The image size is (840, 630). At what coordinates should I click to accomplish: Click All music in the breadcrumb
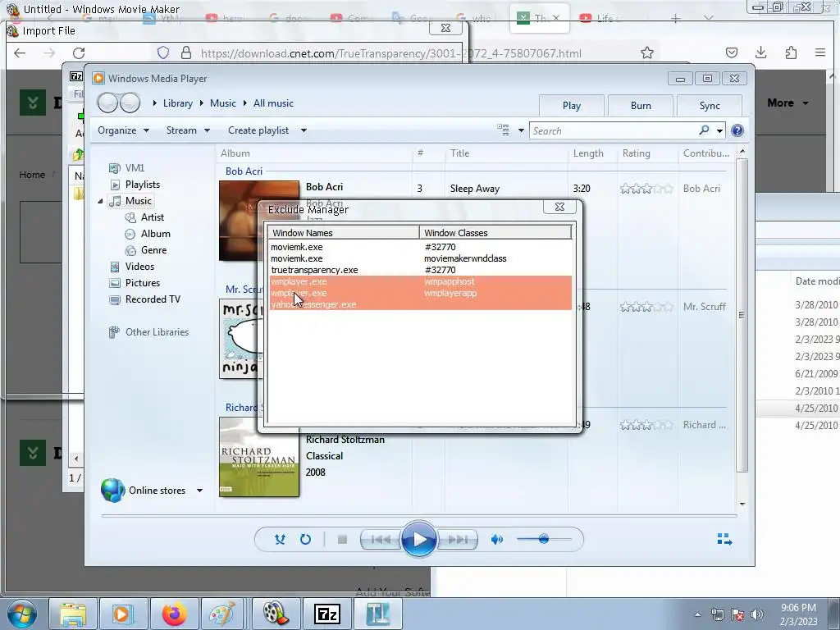click(x=273, y=103)
